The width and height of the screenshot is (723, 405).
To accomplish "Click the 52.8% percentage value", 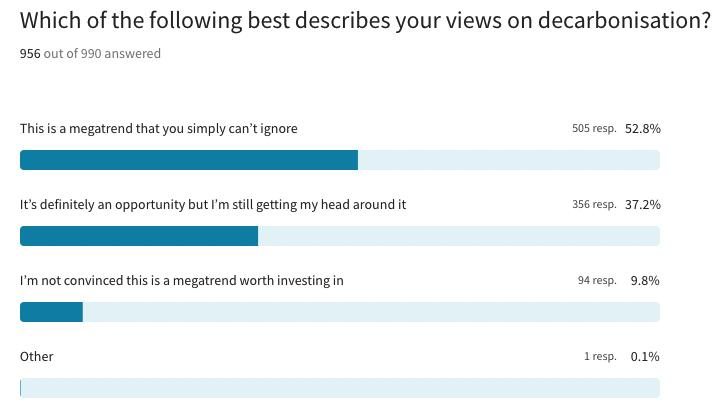I will click(643, 129).
